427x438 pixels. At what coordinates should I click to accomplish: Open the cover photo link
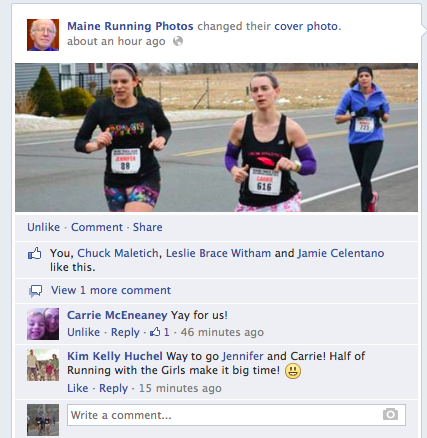[306, 26]
